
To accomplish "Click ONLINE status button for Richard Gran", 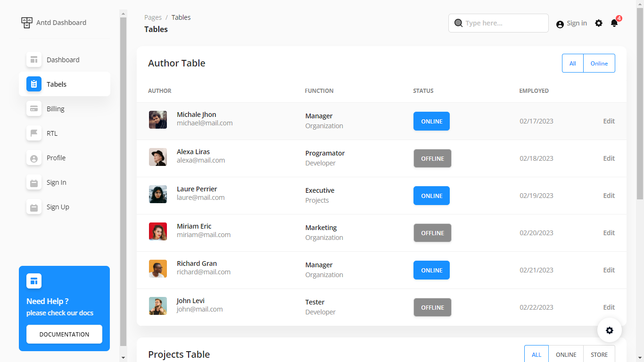I will (x=431, y=270).
